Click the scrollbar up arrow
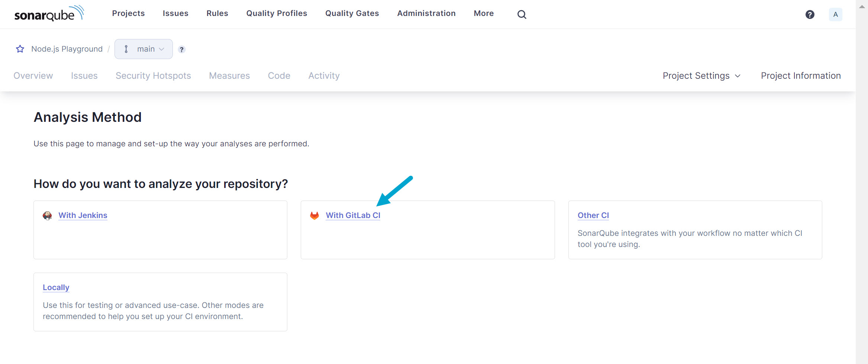 pyautogui.click(x=862, y=7)
